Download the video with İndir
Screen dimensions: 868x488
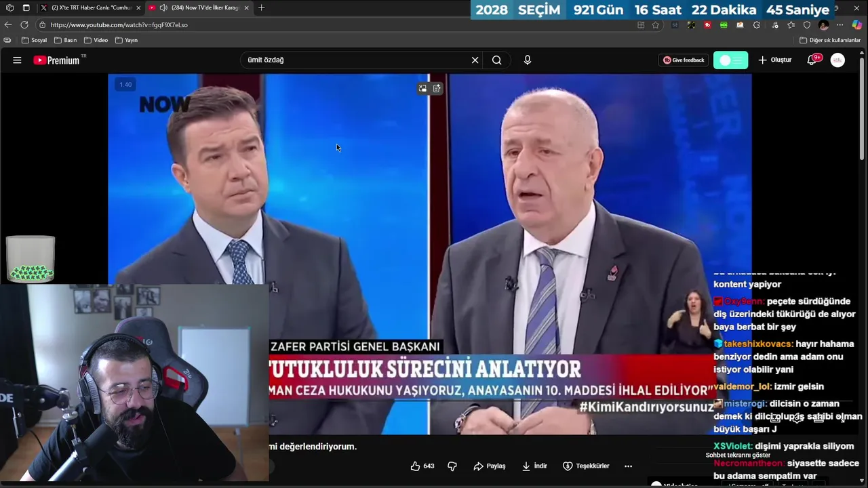[x=534, y=466]
